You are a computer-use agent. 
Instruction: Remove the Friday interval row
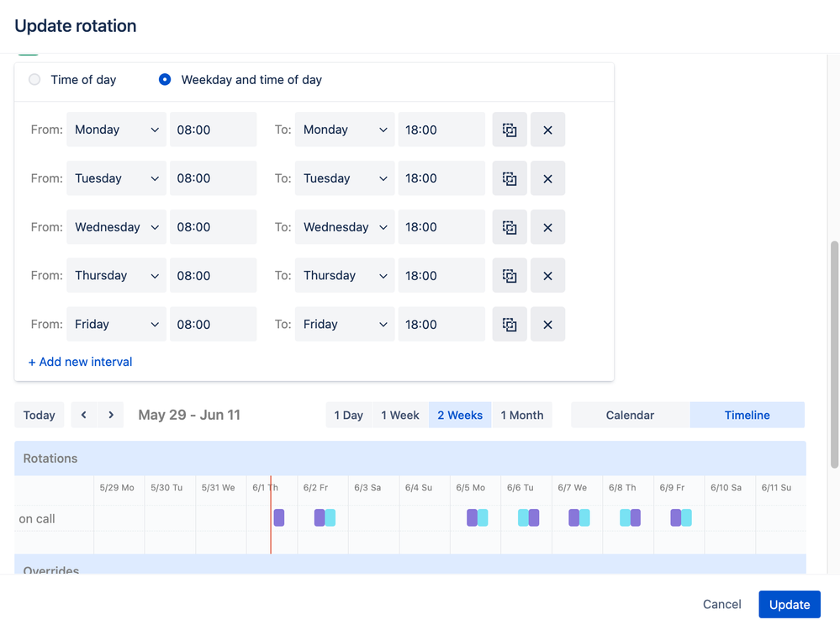coord(547,324)
